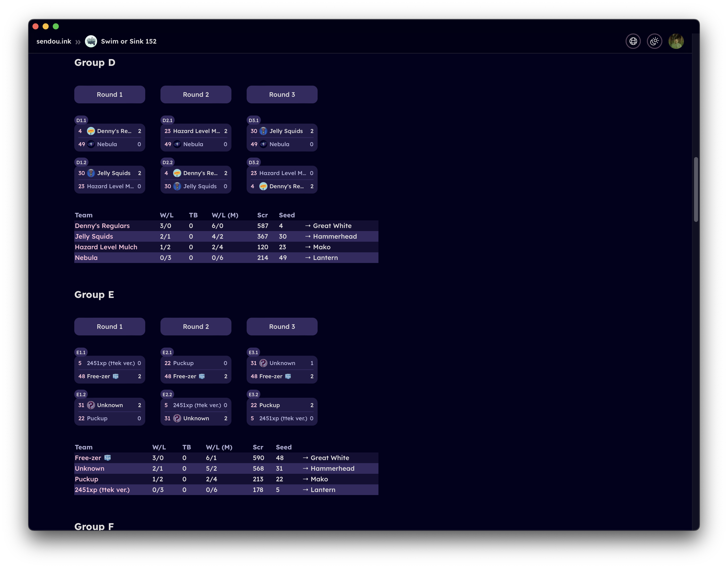Open match badge E3.1

pos(253,352)
